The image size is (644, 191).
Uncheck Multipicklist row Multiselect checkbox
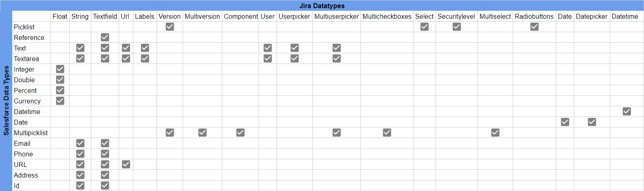coord(495,132)
